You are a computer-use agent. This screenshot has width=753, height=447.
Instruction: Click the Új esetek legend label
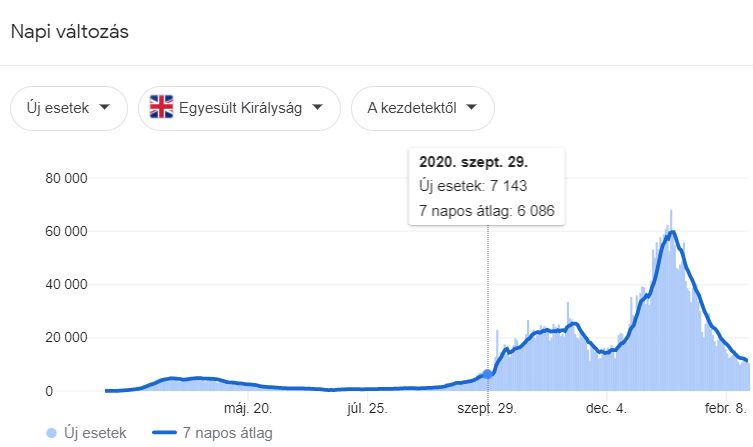click(95, 432)
